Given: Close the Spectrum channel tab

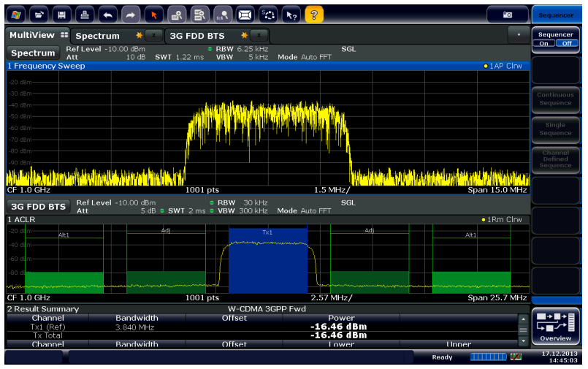Looking at the screenshot, I should point(153,35).
